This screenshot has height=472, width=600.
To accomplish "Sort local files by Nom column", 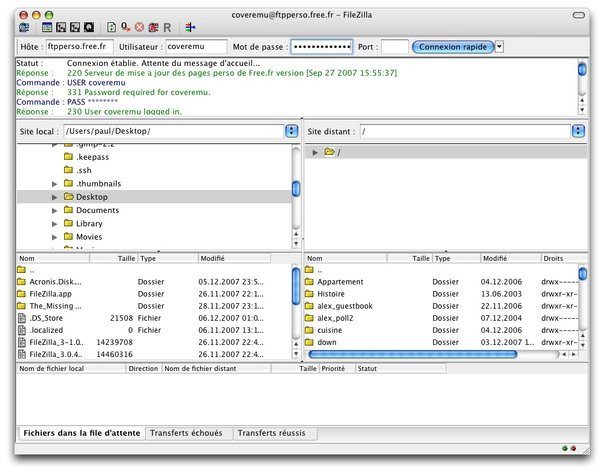I will coord(53,258).
